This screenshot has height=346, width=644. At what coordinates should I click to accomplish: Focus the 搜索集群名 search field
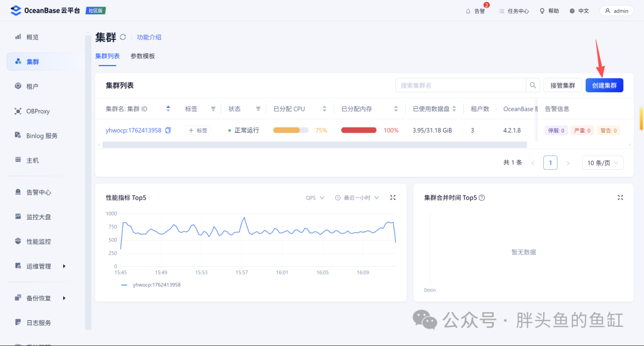tap(461, 85)
